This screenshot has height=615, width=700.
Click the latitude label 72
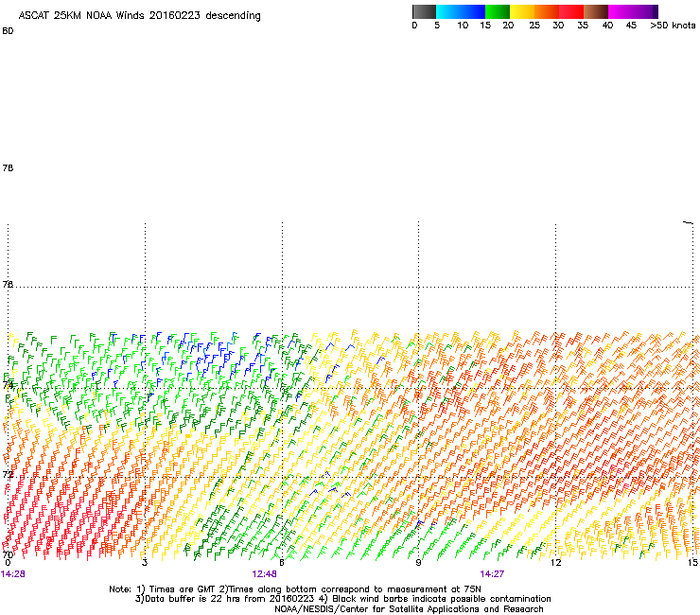[8, 474]
